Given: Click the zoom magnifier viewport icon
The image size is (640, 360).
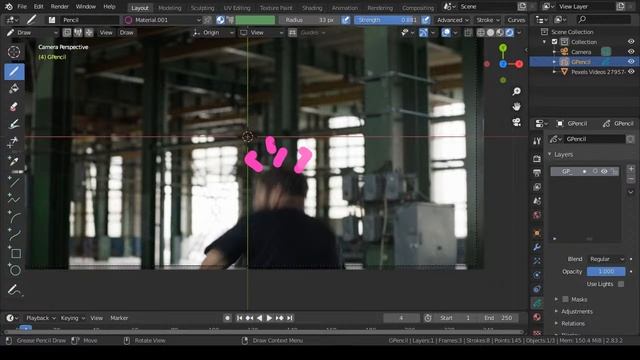Looking at the screenshot, I should 516,92.
